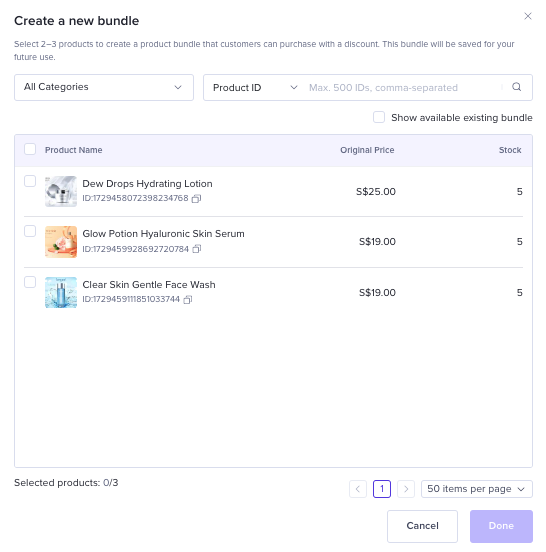Tick Glow Potion Hyaluronic Skin Serum checkbox
This screenshot has width=546, height=552.
[x=30, y=231]
